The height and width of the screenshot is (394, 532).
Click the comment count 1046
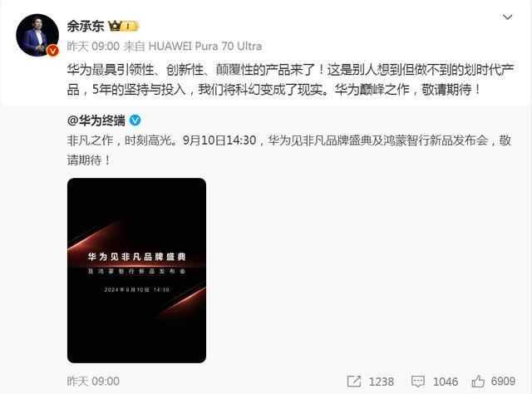point(446,382)
